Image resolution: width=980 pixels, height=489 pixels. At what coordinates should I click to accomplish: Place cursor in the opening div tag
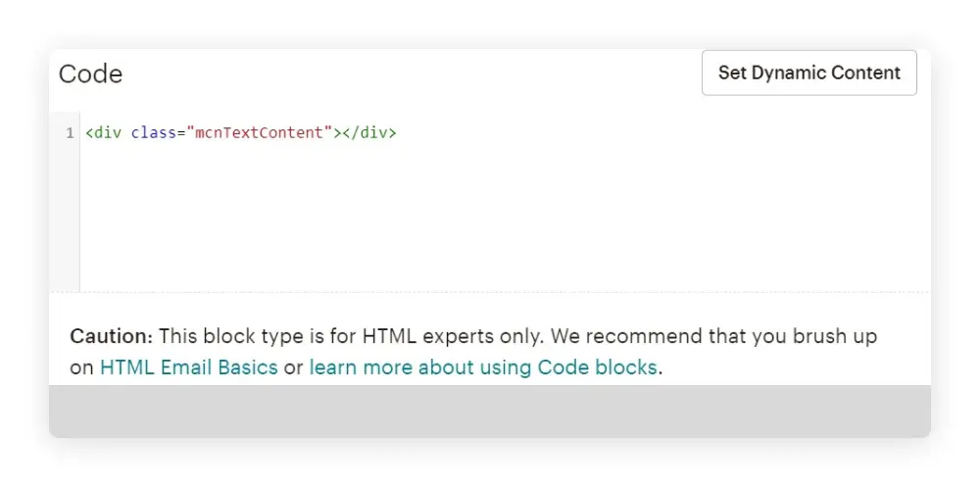(x=108, y=133)
